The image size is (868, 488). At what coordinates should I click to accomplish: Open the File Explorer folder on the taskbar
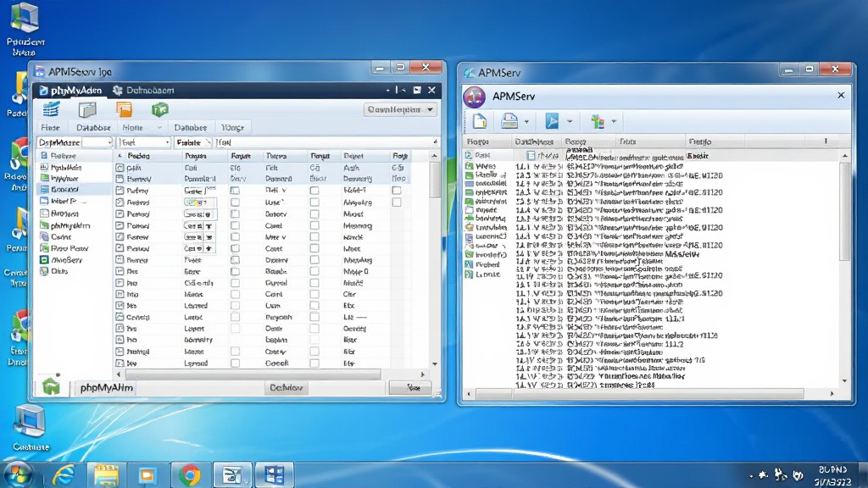(x=106, y=474)
